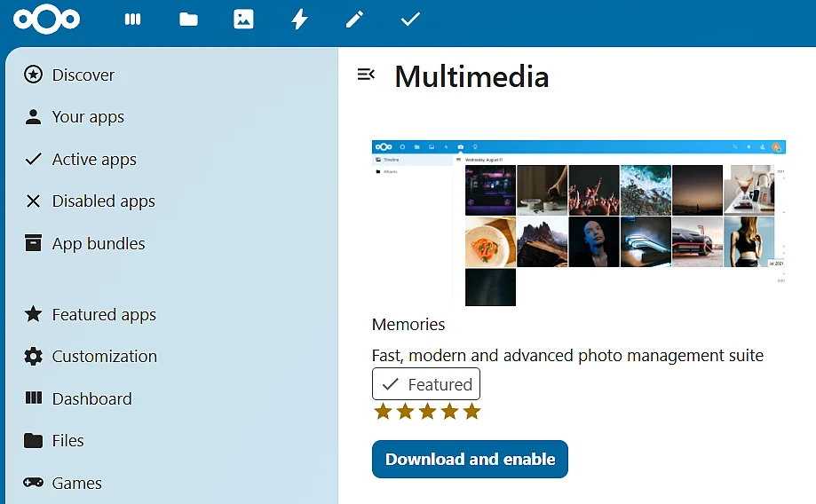Click Featured apps star icon
Screen dimensions: 816x504
coord(34,313)
